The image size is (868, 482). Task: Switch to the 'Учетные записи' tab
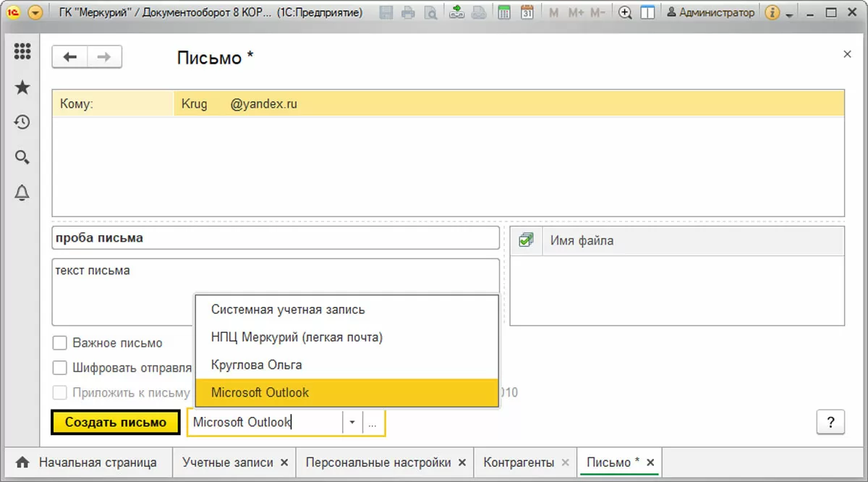[228, 462]
